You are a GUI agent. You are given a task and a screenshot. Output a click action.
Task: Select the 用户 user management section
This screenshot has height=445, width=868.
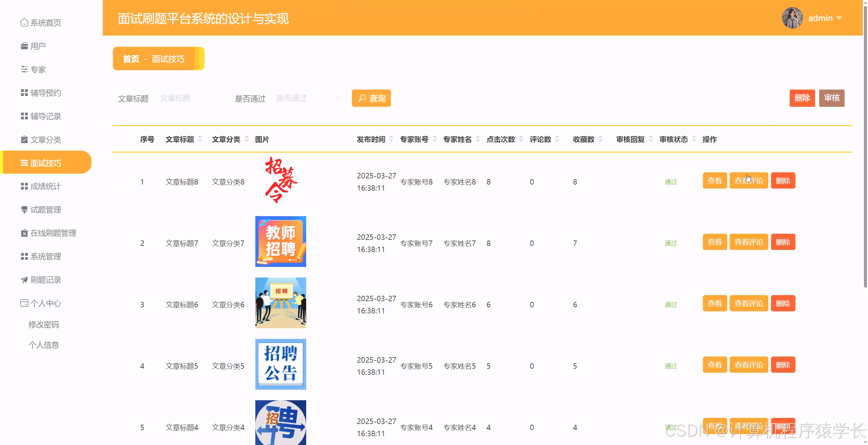[x=38, y=46]
